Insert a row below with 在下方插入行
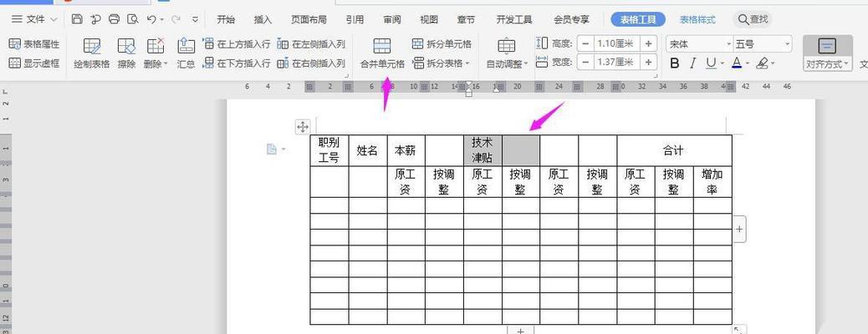This screenshot has height=334, width=868. tap(237, 63)
